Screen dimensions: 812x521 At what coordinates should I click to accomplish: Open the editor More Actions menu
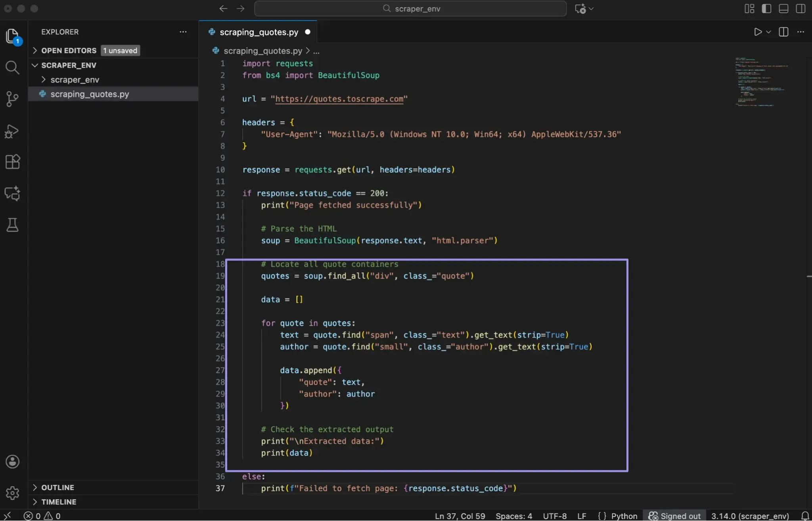click(801, 32)
